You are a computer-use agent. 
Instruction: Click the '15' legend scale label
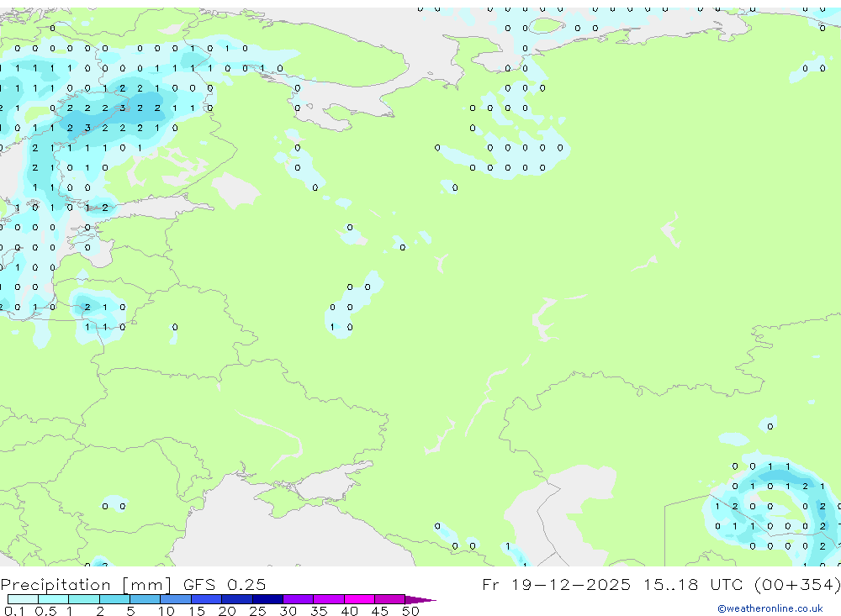[196, 611]
